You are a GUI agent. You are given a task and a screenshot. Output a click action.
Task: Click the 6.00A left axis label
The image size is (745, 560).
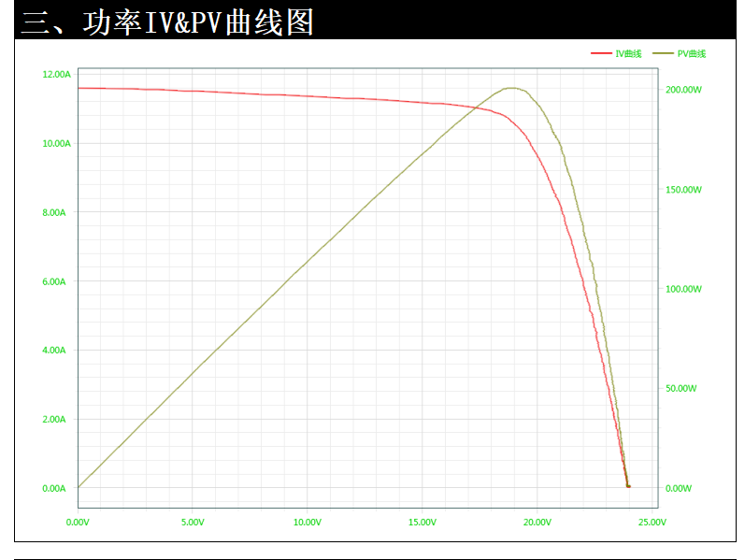pos(54,281)
